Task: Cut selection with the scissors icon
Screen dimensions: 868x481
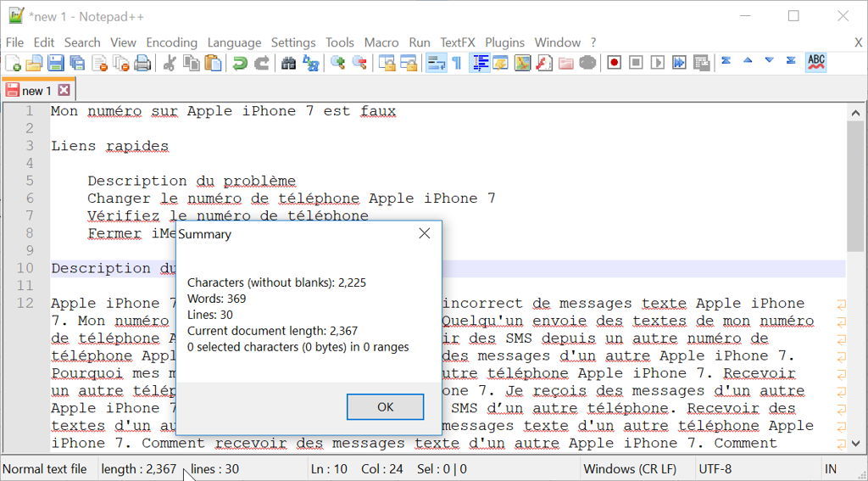Action: [x=170, y=63]
